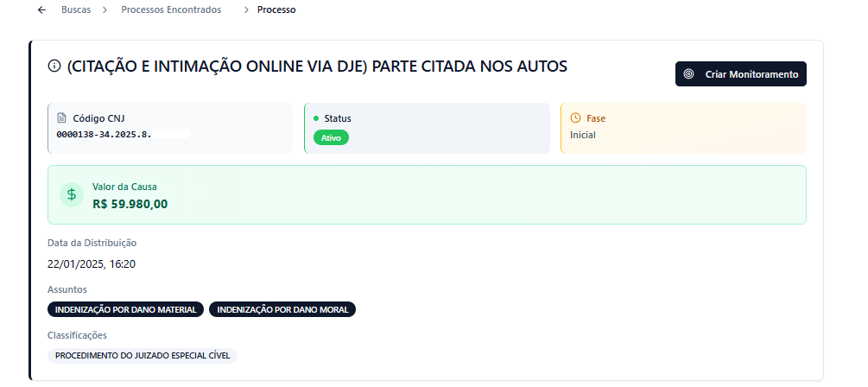Click the R$ 59.980,00 amount

(130, 204)
